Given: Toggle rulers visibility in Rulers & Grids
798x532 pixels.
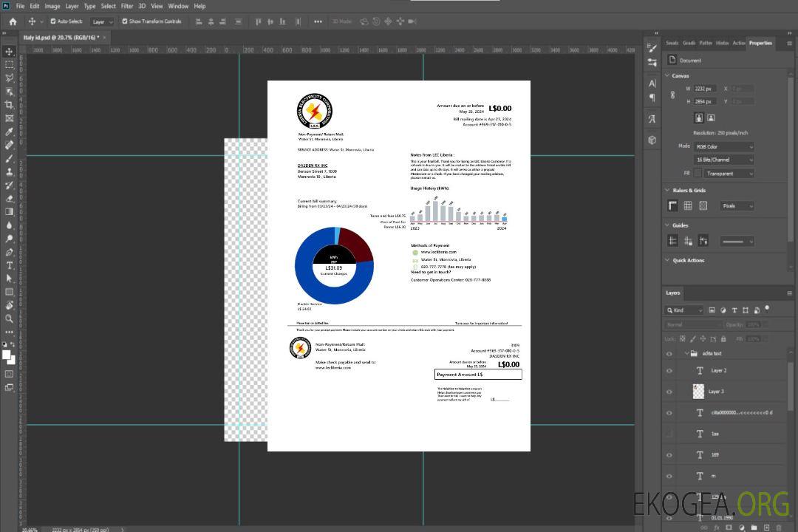Looking at the screenshot, I should pos(672,205).
